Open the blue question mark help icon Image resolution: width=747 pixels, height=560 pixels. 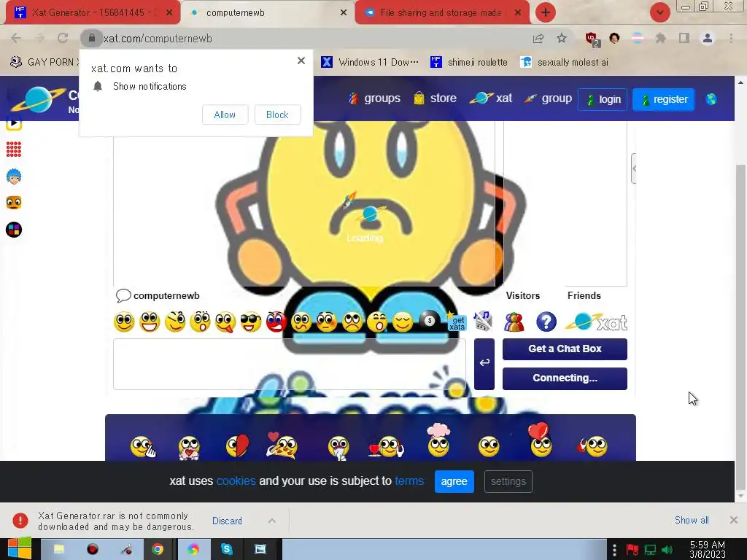pyautogui.click(x=546, y=322)
